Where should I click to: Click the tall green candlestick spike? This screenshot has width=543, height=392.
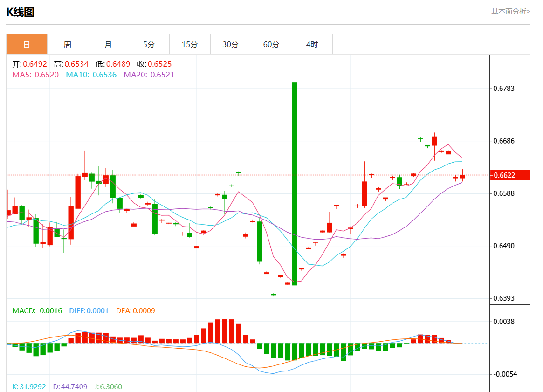[295, 184]
